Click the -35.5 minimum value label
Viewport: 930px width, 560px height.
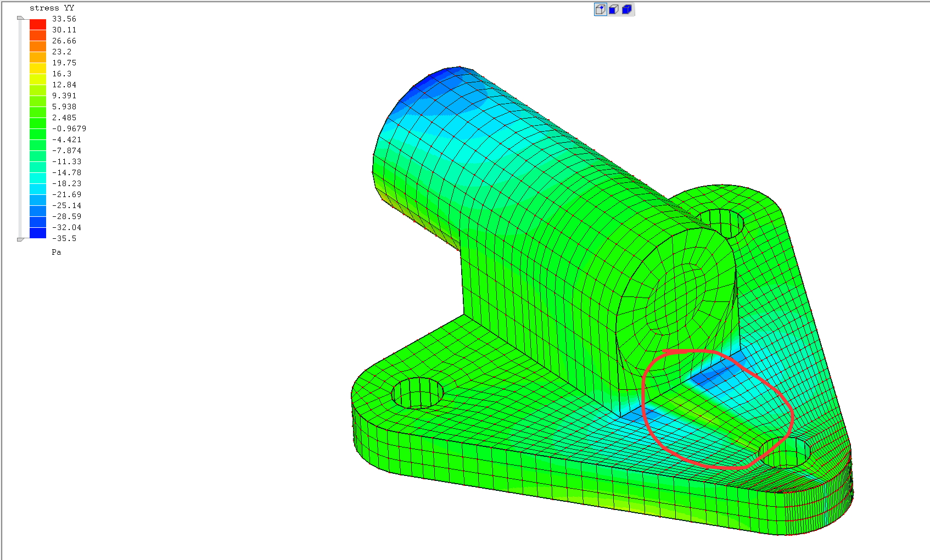tap(64, 238)
